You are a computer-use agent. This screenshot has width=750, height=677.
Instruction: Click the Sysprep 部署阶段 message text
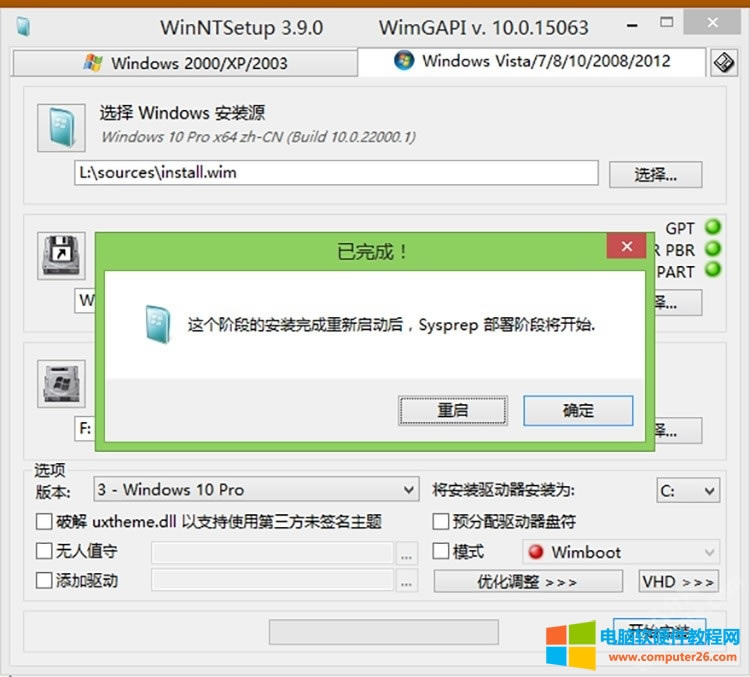pyautogui.click(x=391, y=325)
